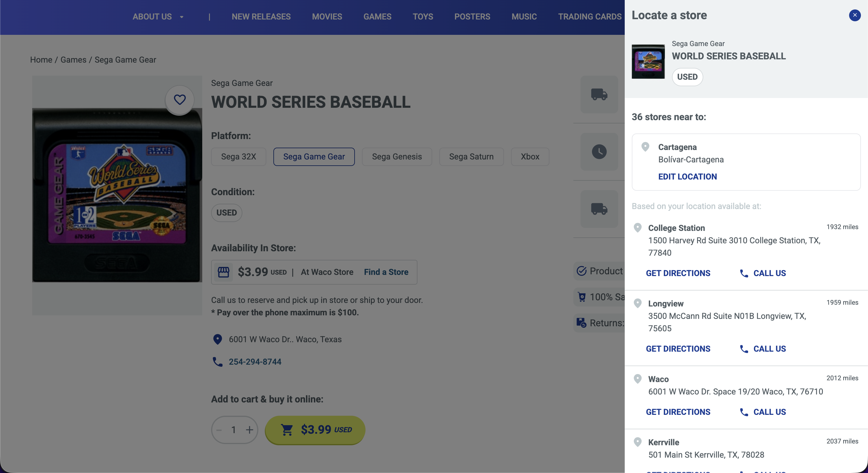Click the lower delivery truck icon
Image resolution: width=868 pixels, height=473 pixels.
click(599, 209)
